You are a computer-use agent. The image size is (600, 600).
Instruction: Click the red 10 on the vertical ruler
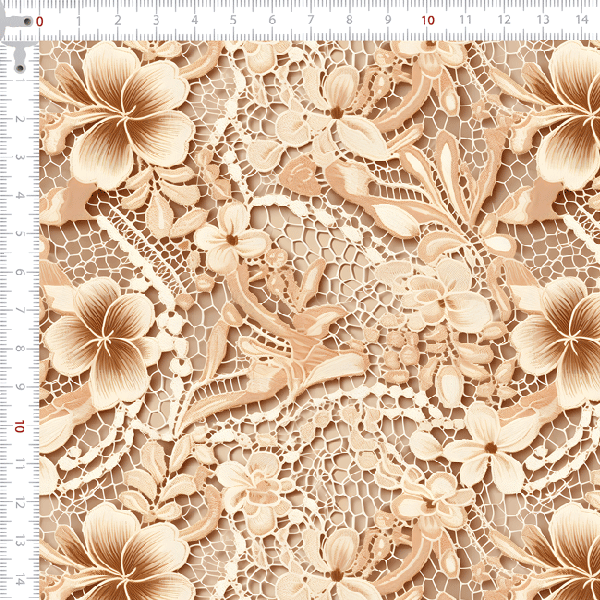pyautogui.click(x=19, y=426)
